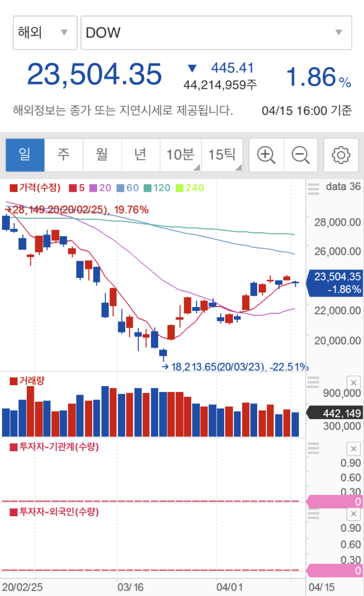Close the 거래량 volume panel
Image resolution: width=364 pixels, height=596 pixels.
click(354, 382)
